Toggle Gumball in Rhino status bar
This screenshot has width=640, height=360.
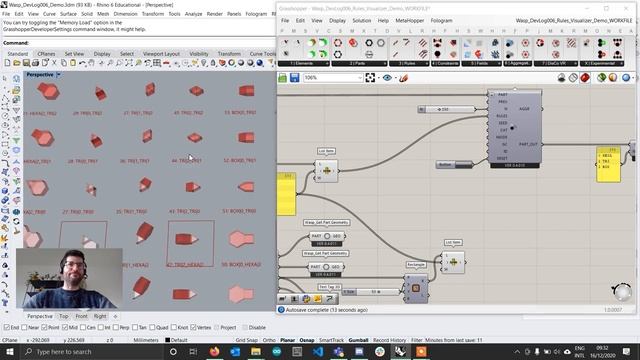click(358, 340)
